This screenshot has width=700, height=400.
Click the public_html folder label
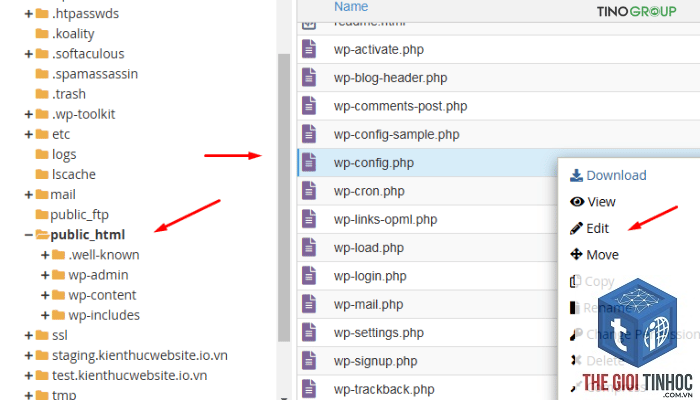[88, 235]
